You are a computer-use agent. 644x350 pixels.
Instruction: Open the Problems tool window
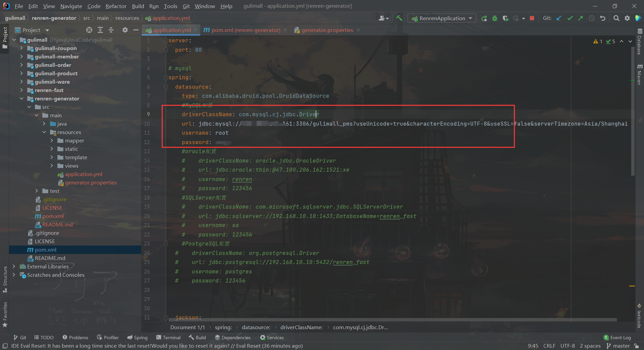click(75, 338)
